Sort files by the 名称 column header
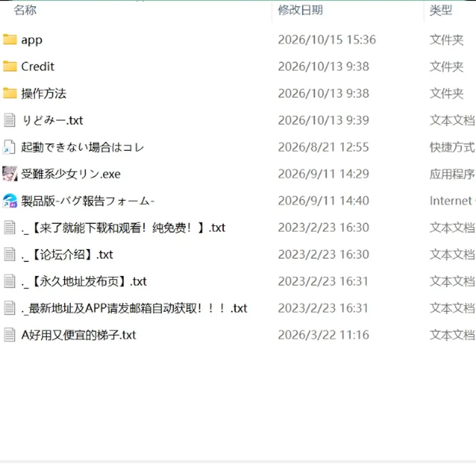The height and width of the screenshot is (464, 476). point(25,10)
